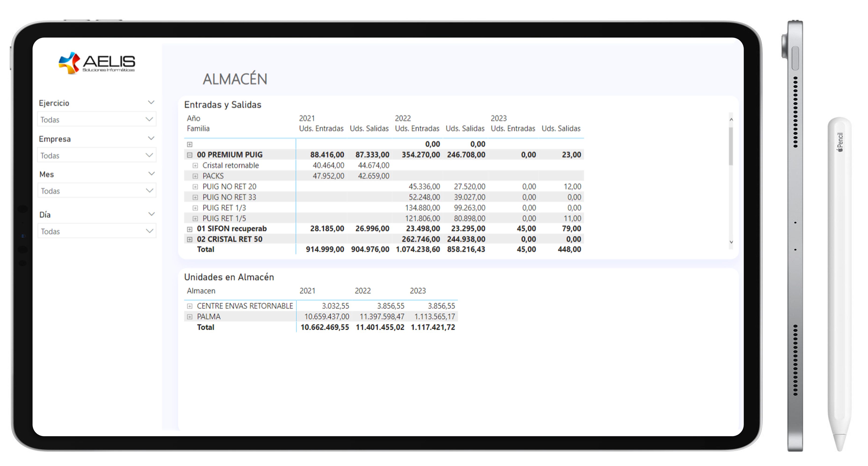Open the Empresa Todas dropdown

[x=97, y=155]
